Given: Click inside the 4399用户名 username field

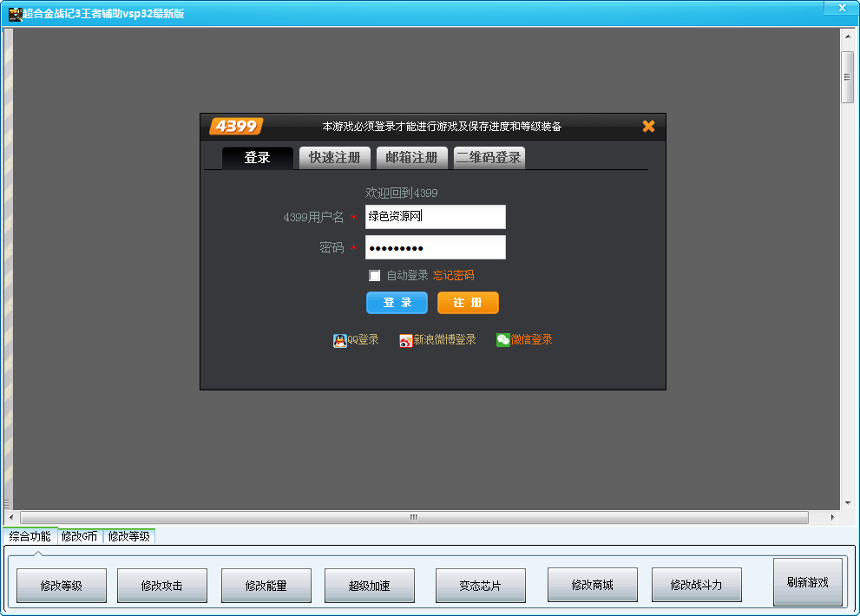Looking at the screenshot, I should (x=435, y=216).
